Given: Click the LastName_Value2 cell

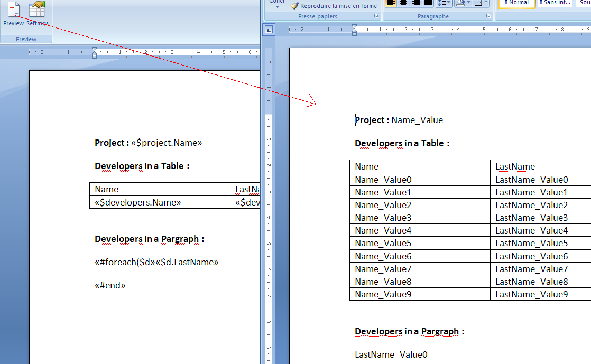Looking at the screenshot, I should pyautogui.click(x=540, y=206).
